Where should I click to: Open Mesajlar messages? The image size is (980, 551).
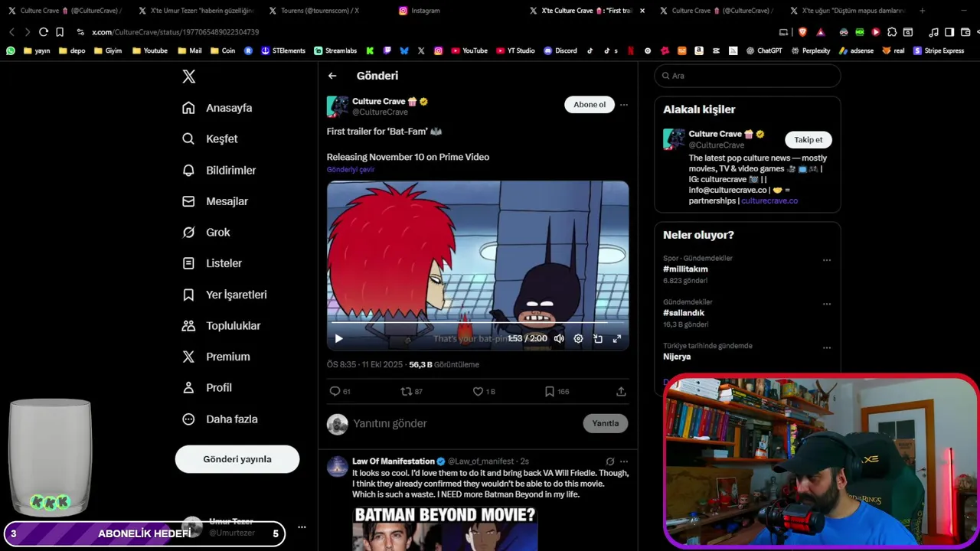pos(215,201)
